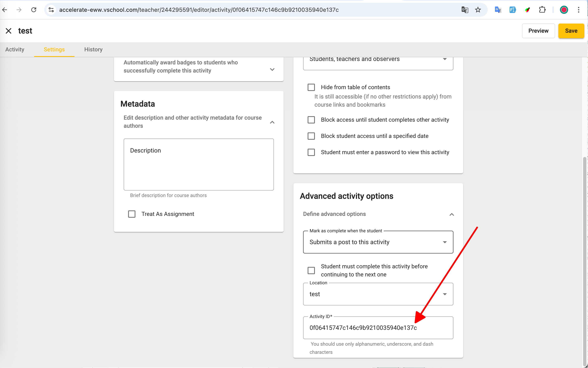
Task: Open the site information icon
Action: [x=51, y=10]
